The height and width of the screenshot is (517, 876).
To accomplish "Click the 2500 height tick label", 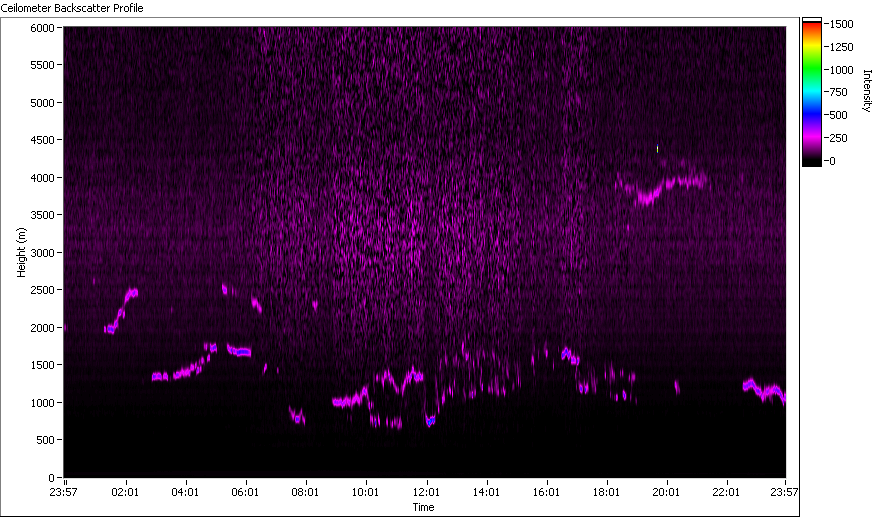I will point(42,290).
